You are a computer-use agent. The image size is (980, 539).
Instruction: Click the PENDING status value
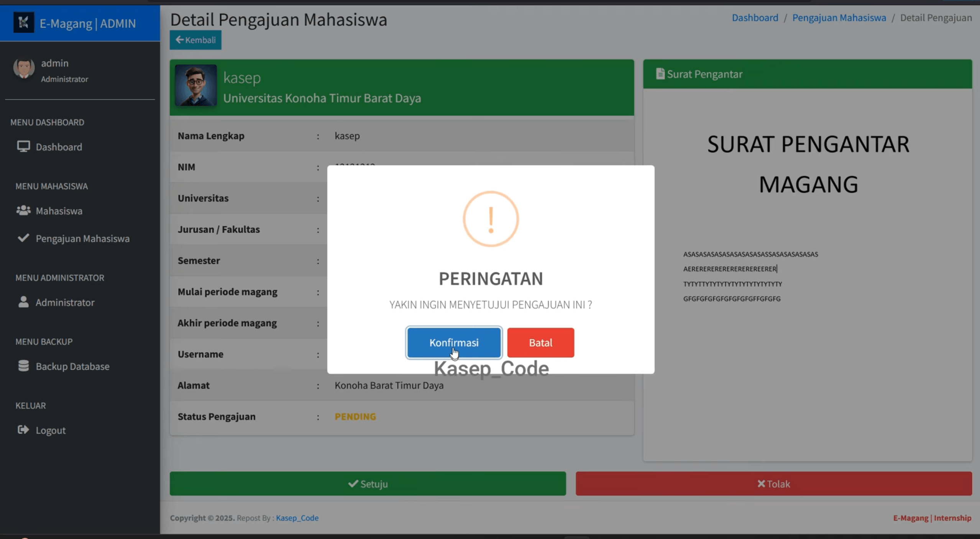tap(355, 416)
